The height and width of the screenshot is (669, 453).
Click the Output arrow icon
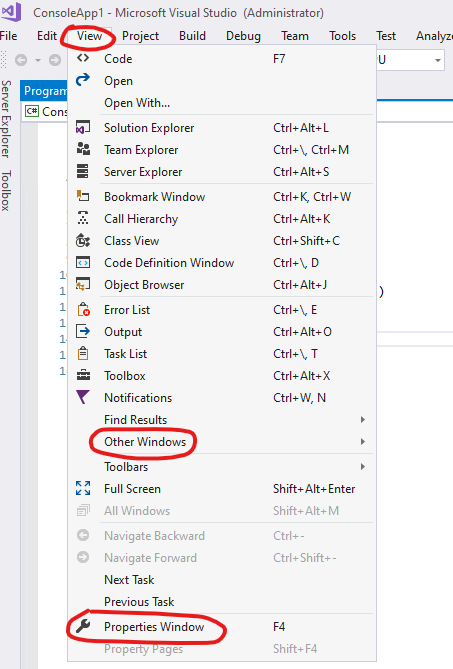tap(83, 331)
